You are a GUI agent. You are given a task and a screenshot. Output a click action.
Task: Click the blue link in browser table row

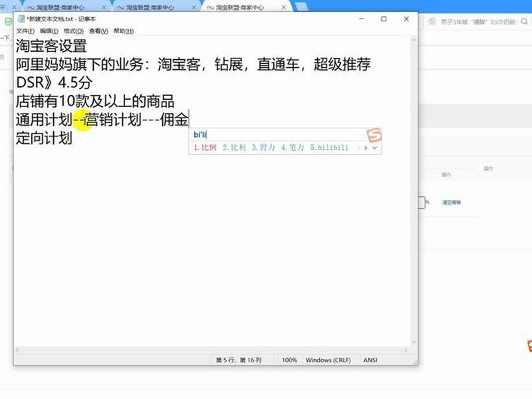pos(452,203)
